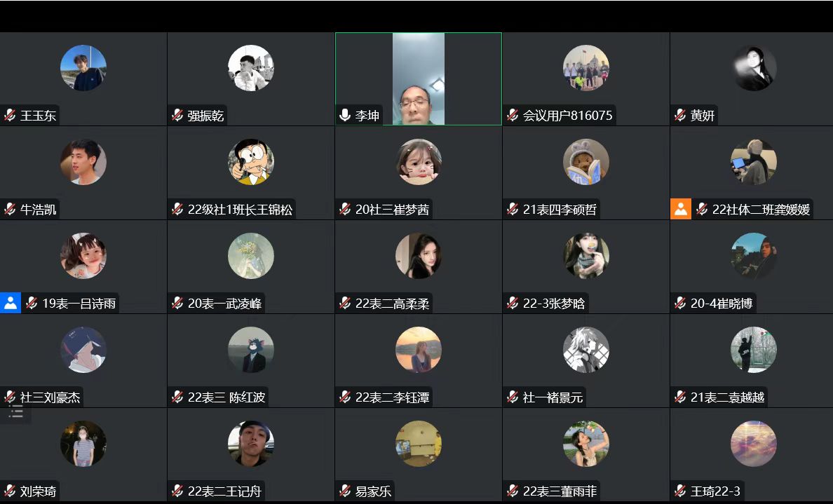
Task: Click the muted mic icon for 强振乾
Action: pyautogui.click(x=177, y=115)
